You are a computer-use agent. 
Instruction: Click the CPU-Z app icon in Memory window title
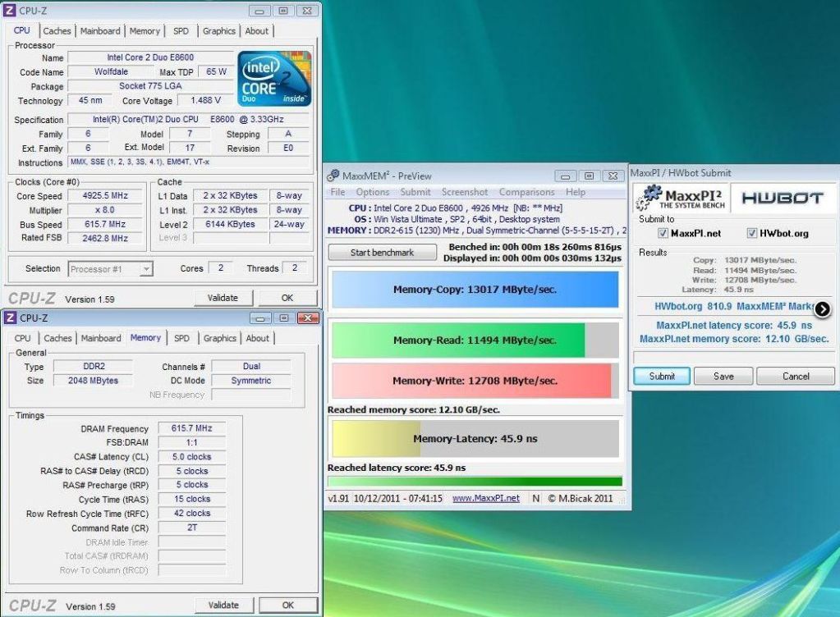(10, 318)
